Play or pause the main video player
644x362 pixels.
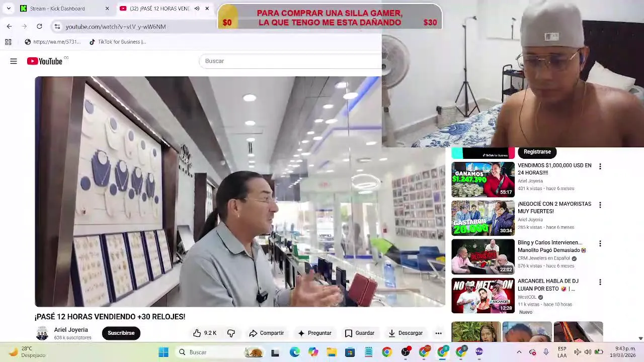[x=240, y=192]
